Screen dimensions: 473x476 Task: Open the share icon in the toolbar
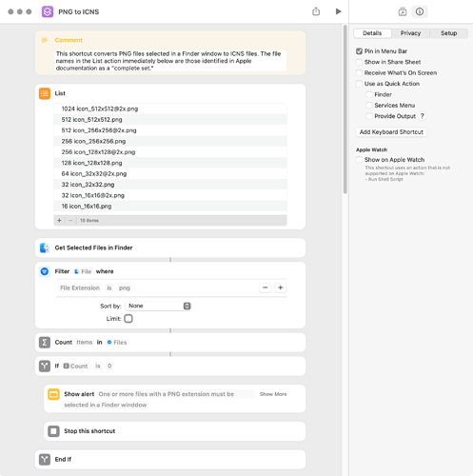(316, 11)
